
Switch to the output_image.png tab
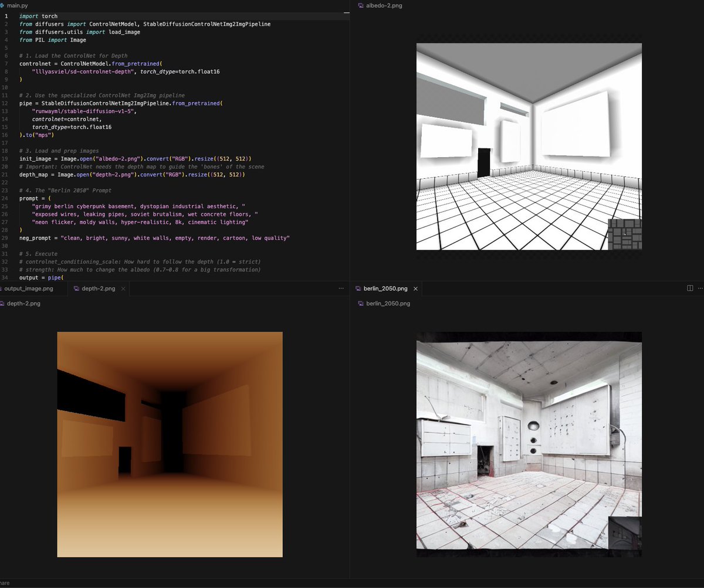(x=29, y=288)
